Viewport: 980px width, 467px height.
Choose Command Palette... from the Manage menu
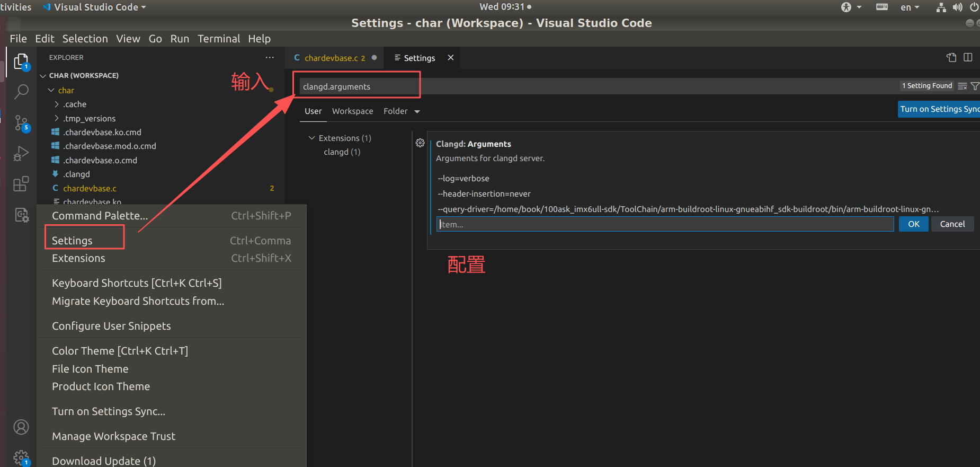[x=172, y=216]
